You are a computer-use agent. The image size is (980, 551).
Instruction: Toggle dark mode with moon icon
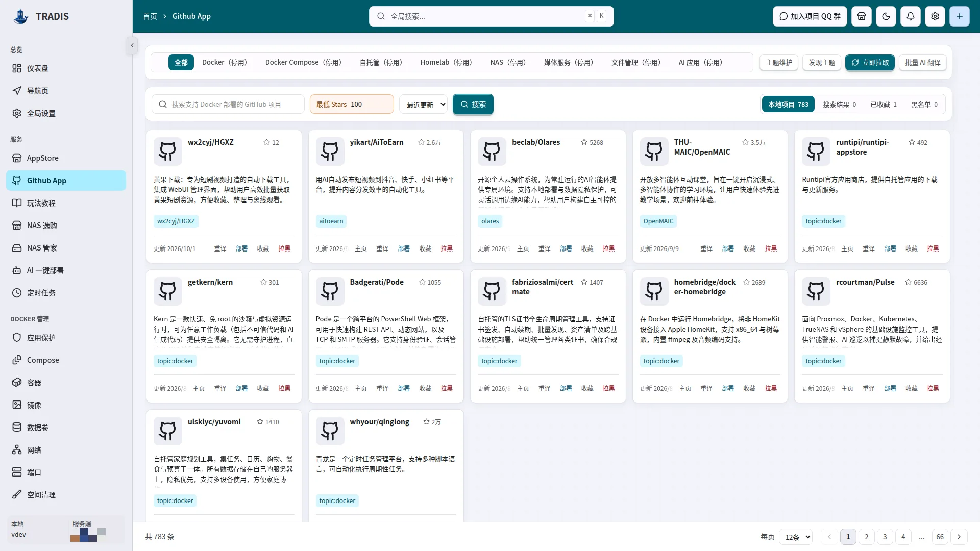click(886, 16)
